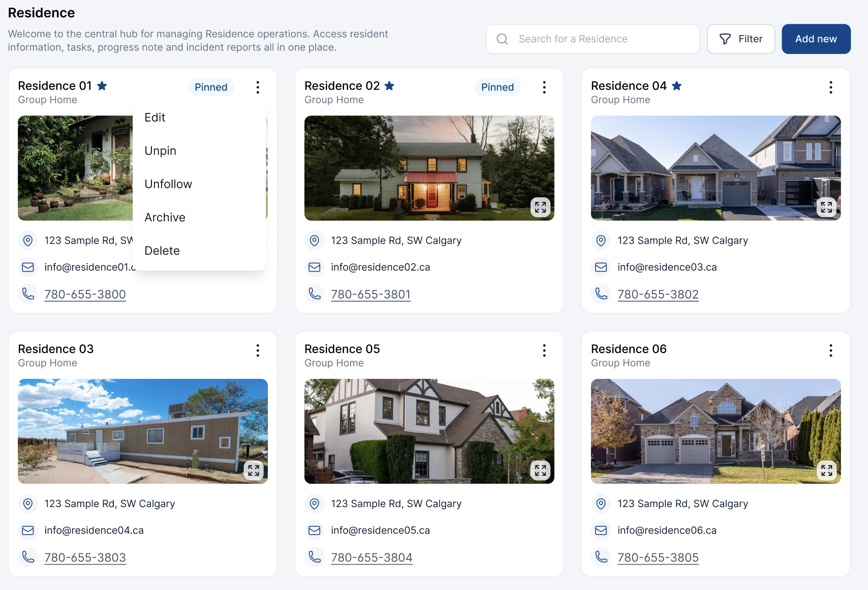Open the three-dot menu for Residence 02
The height and width of the screenshot is (590, 868).
point(544,87)
